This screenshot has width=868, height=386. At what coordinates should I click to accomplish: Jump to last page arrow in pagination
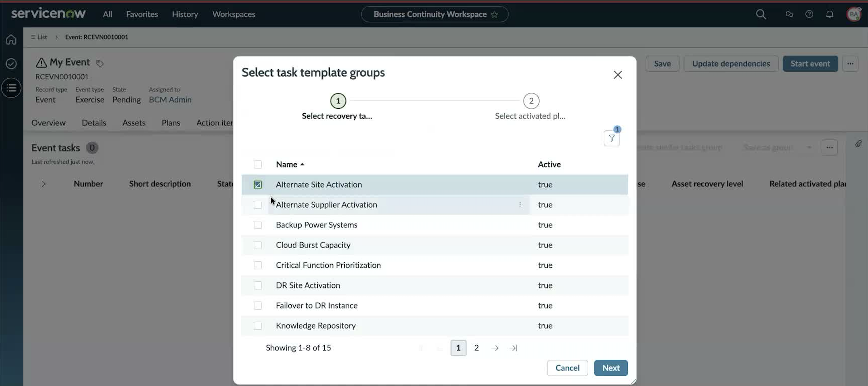[x=513, y=348]
